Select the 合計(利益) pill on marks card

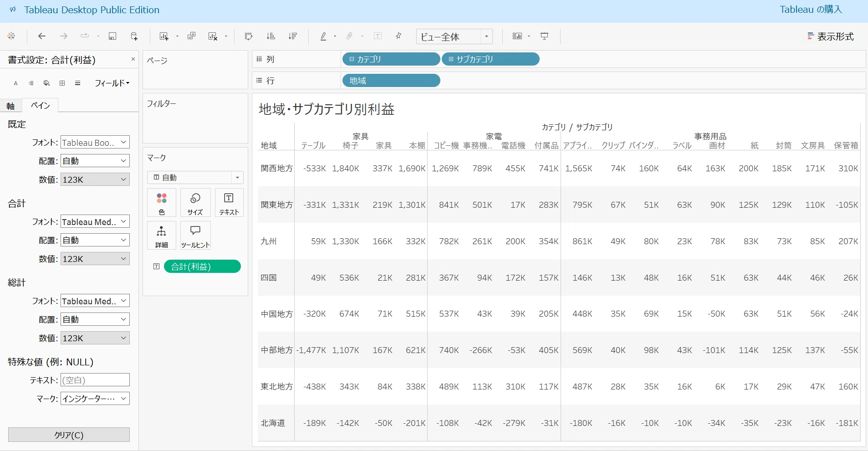202,266
